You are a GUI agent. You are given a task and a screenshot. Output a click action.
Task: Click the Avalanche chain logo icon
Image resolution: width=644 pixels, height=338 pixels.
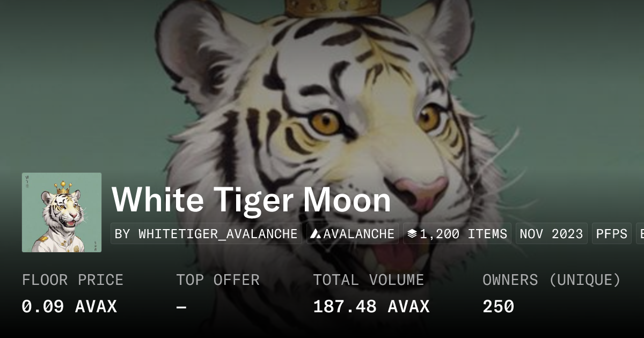[316, 234]
